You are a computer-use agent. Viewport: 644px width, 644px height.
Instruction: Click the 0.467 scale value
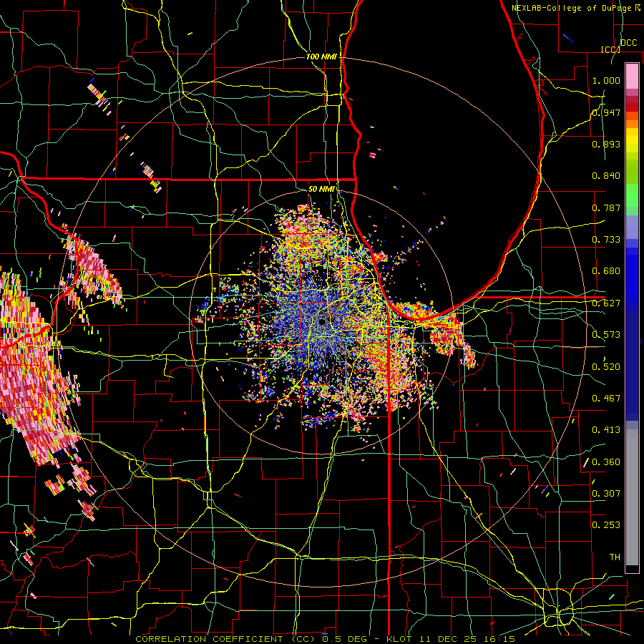606,399
